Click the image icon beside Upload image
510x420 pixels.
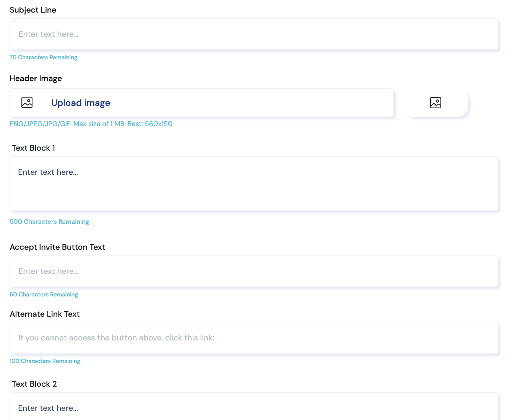tap(27, 103)
